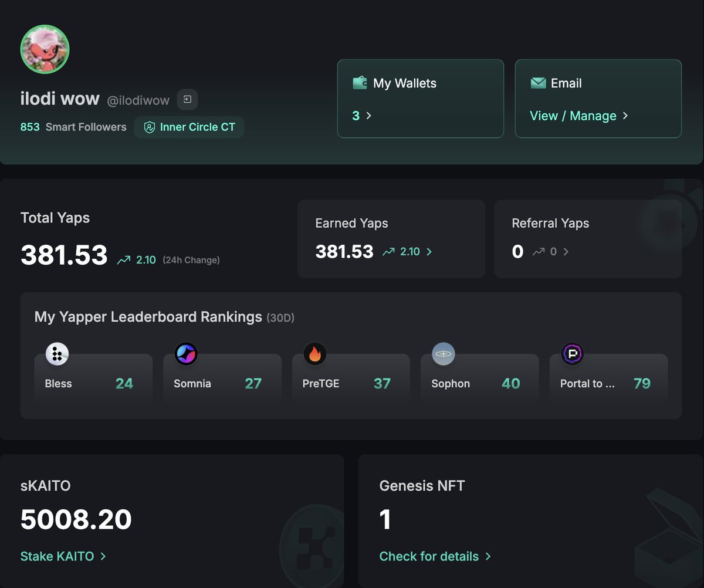Click the Bless project logo
The width and height of the screenshot is (704, 588).
57,354
